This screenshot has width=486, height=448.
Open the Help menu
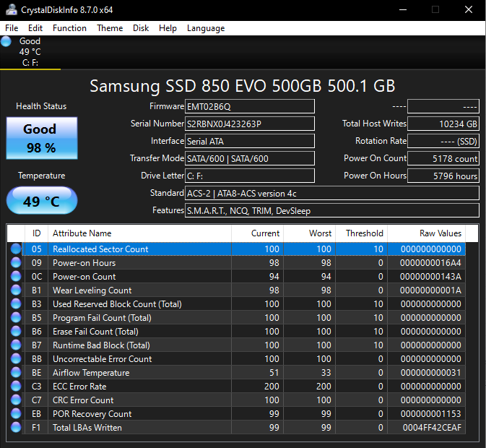168,28
